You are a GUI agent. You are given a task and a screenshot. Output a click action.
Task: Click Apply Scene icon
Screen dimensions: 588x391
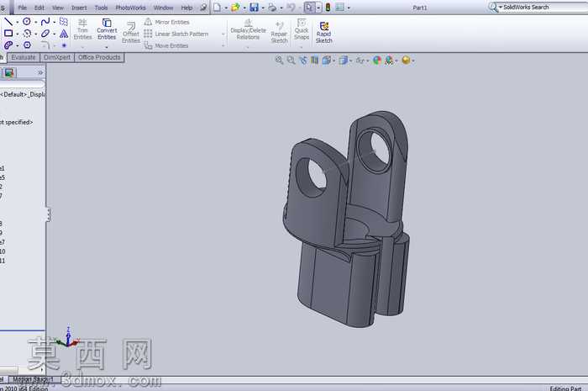click(x=389, y=60)
